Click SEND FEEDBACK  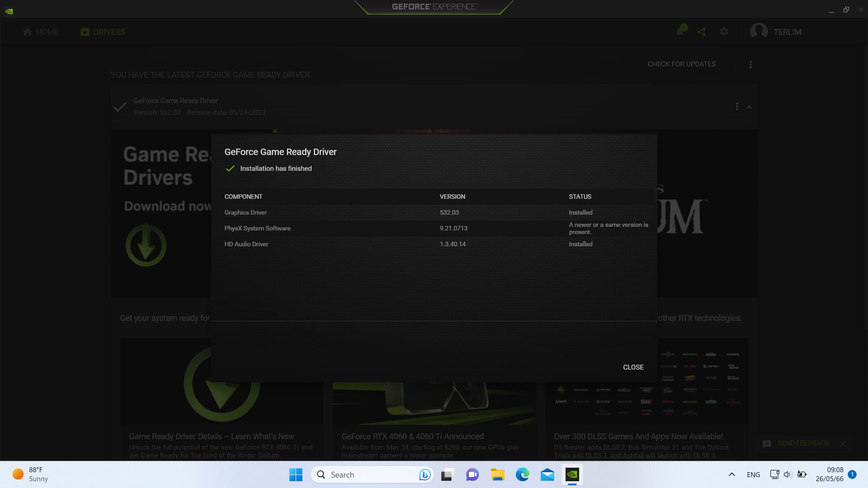tap(803, 443)
